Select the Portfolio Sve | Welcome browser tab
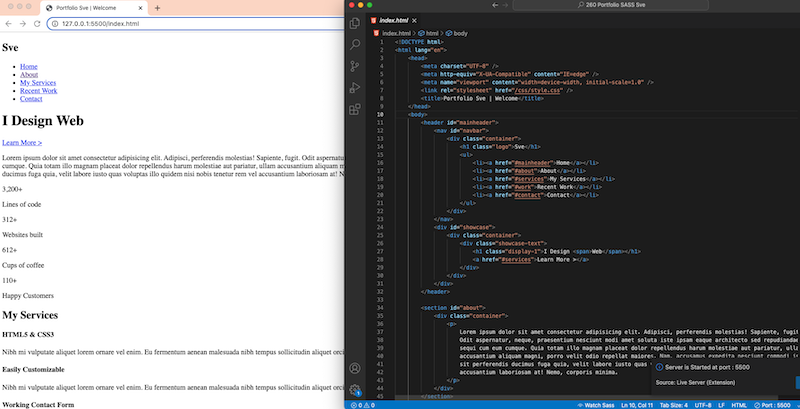800x409 pixels. [94, 8]
